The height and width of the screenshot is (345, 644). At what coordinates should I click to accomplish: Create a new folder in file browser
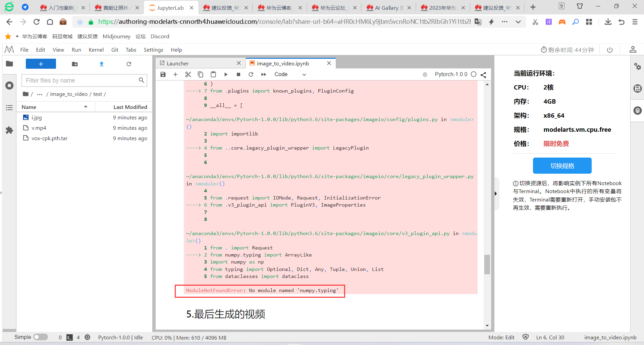75,64
